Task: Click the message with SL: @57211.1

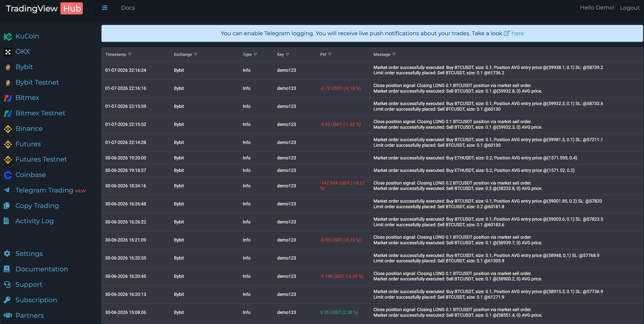Action: [x=488, y=142]
